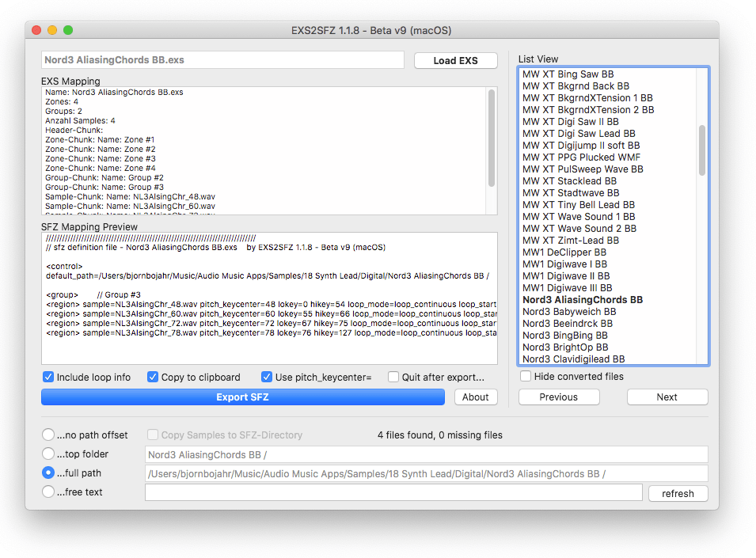Click the Export SFZ button
Viewport: 756px width, 558px height.
pyautogui.click(x=242, y=397)
